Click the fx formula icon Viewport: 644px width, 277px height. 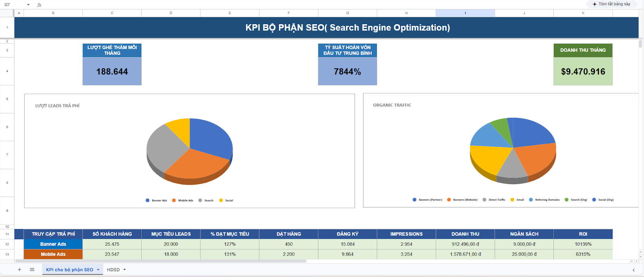click(39, 5)
